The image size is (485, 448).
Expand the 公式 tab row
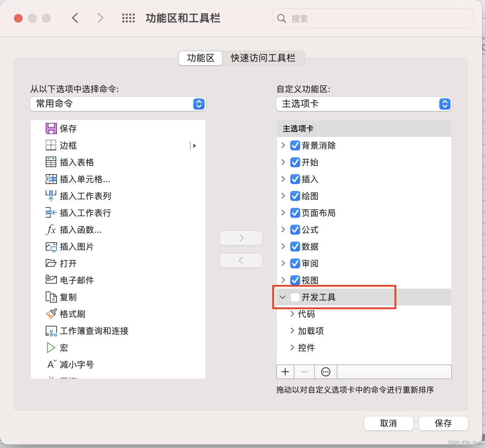(283, 229)
